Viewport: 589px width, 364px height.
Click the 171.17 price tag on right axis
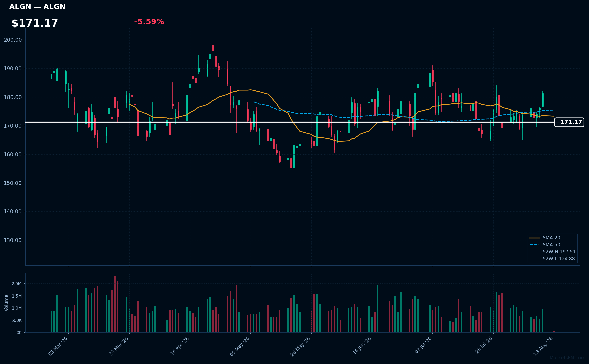pyautogui.click(x=569, y=122)
